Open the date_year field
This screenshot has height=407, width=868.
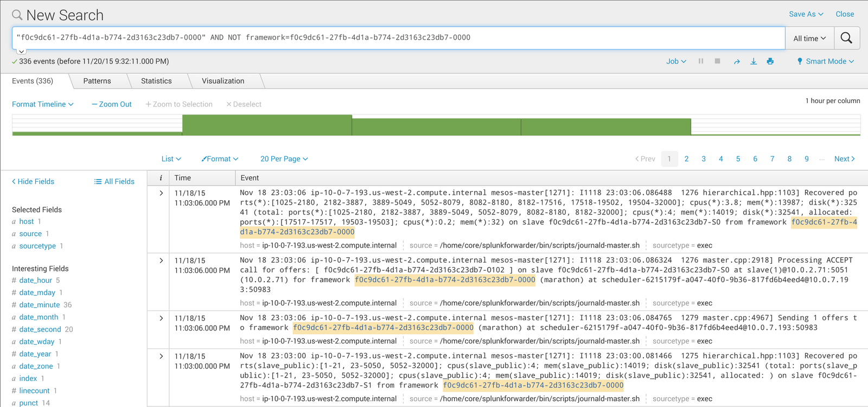pos(35,354)
